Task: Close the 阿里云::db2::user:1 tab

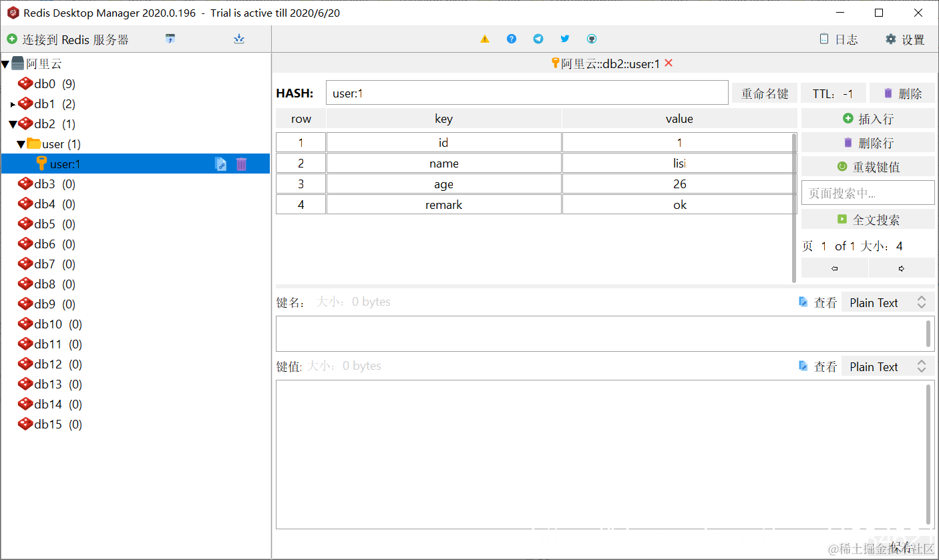Action: 669,63
